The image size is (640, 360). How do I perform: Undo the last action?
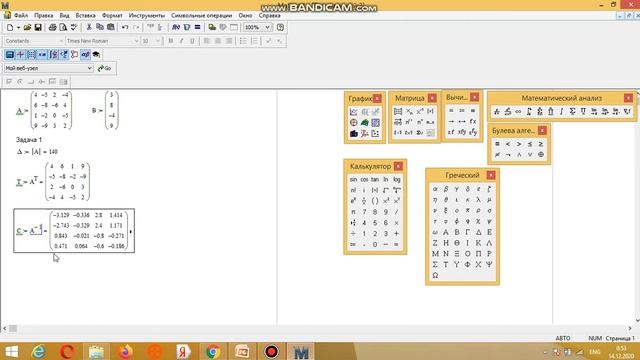125,27
